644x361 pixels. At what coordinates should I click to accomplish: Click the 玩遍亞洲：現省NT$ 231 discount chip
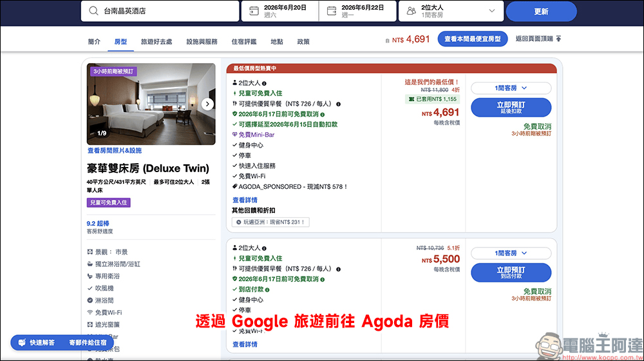point(270,222)
